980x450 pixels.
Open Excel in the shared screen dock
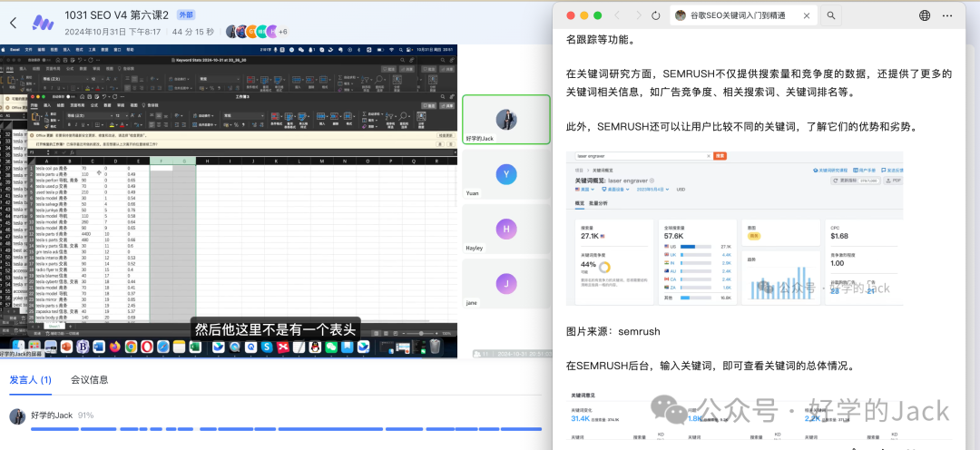point(195,347)
